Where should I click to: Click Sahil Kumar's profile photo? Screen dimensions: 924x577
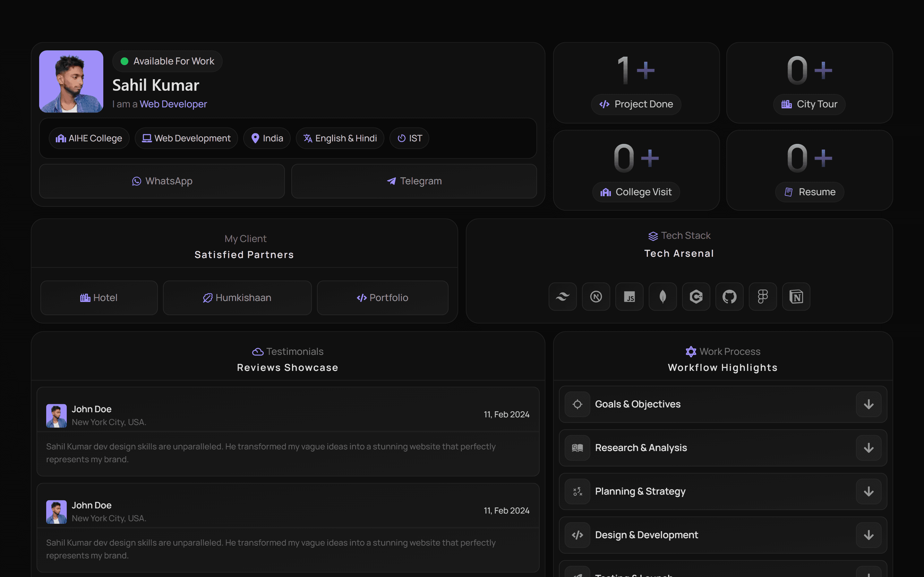[x=71, y=81]
